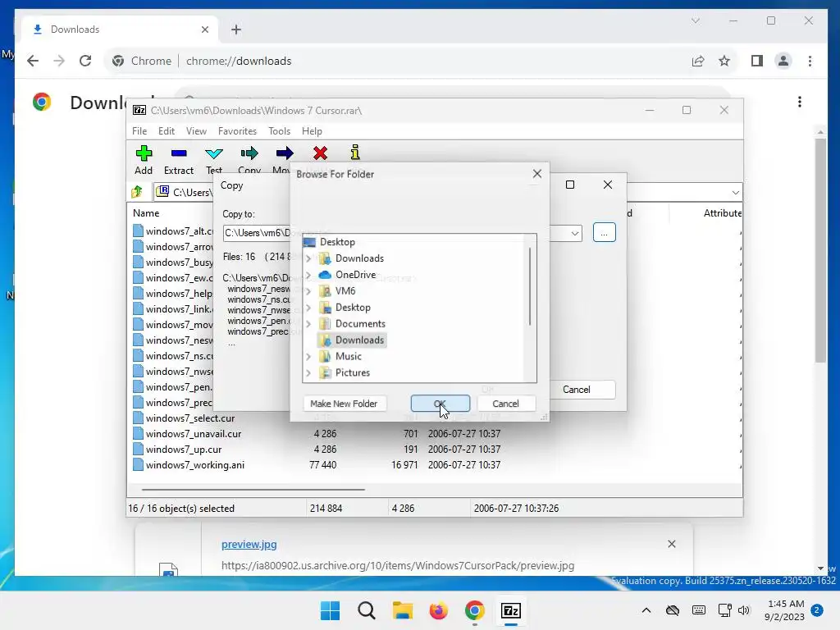Screen dimensions: 840x630
Task: Click OK in Browse For Folder
Action: pyautogui.click(x=441, y=404)
